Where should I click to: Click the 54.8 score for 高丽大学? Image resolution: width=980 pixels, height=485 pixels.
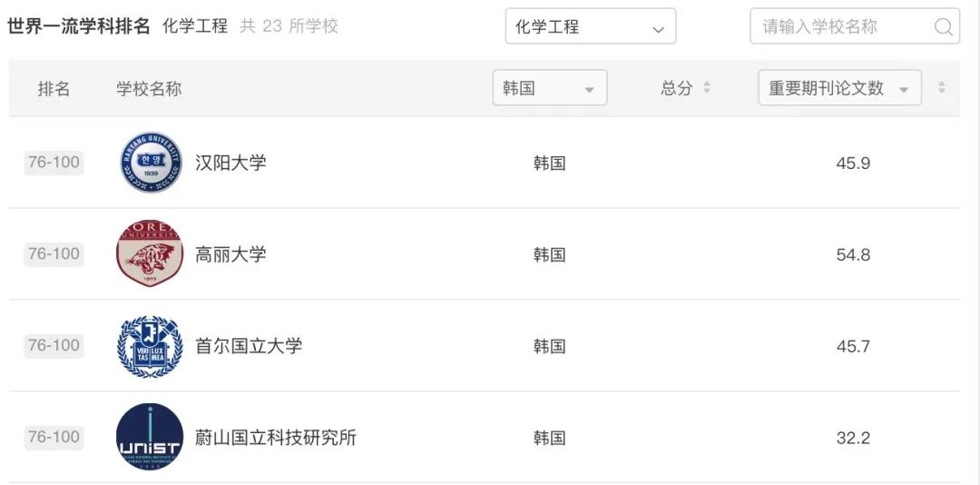point(853,254)
